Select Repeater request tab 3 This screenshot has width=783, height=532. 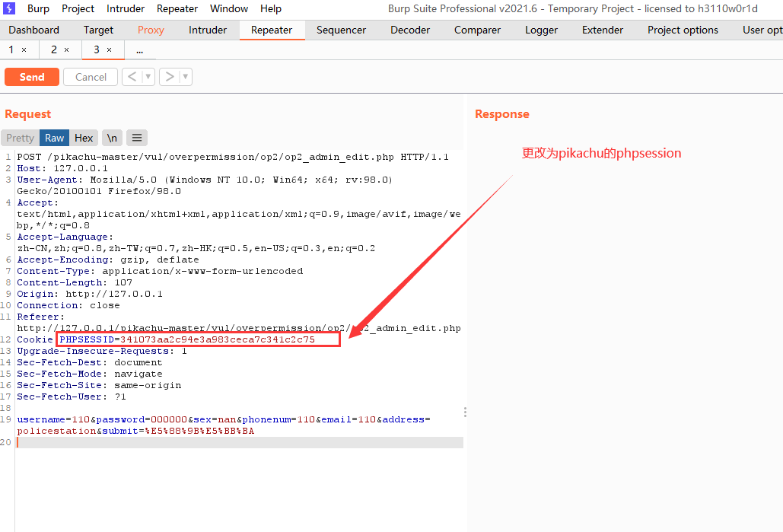97,49
